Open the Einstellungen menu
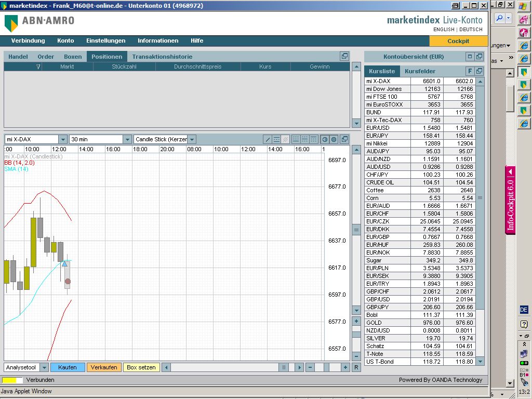 106,41
